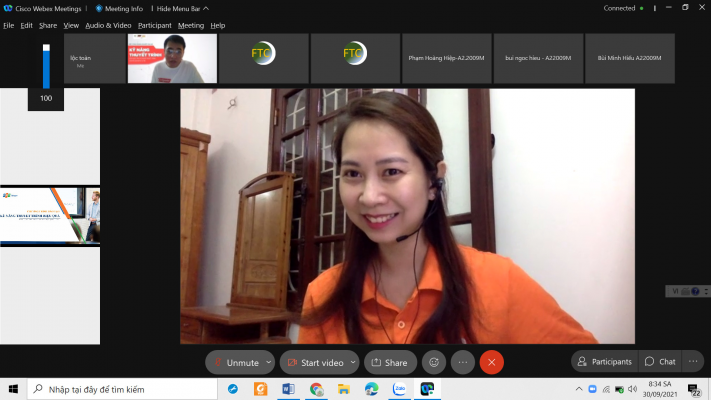The width and height of the screenshot is (711, 400).
Task: Open the reactions emoji button
Action: click(434, 362)
